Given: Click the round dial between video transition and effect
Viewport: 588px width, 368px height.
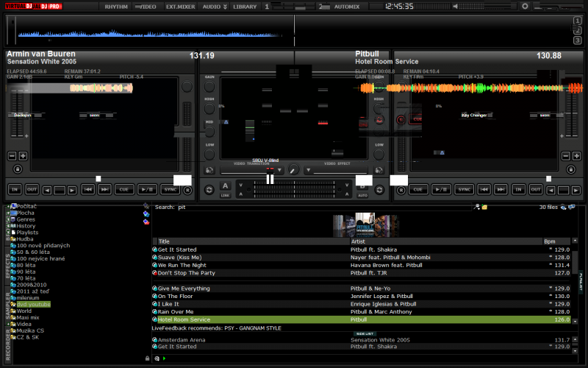Looking at the screenshot, I should pyautogui.click(x=293, y=170).
